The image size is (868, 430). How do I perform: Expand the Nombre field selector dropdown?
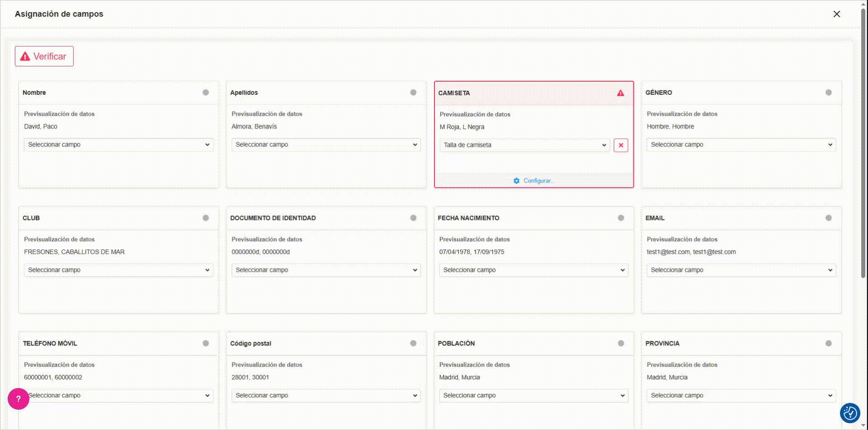[118, 145]
